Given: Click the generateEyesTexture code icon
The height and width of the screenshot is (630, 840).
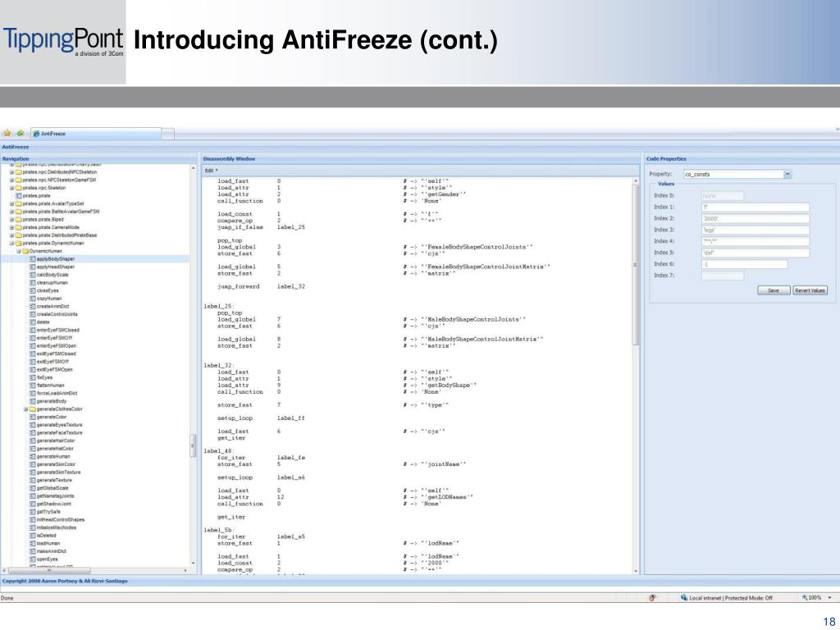Looking at the screenshot, I should click(x=33, y=425).
